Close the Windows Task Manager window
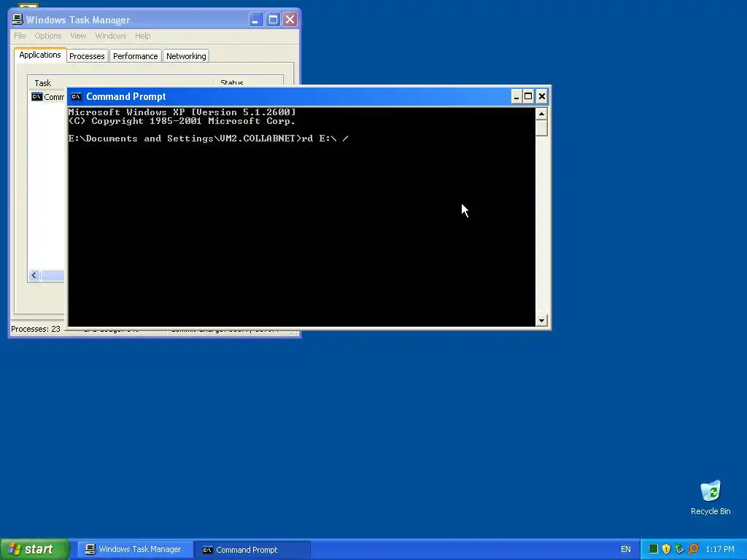 (290, 20)
